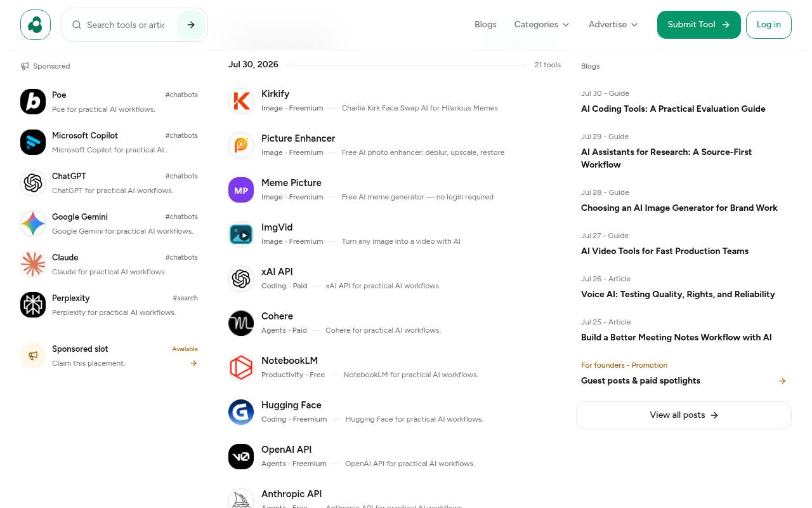Click the #chatbots tag next to Claude
The height and width of the screenshot is (508, 812).
(x=181, y=257)
